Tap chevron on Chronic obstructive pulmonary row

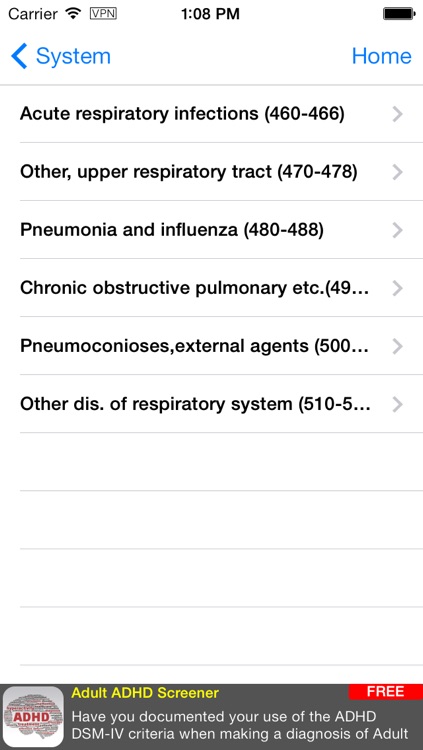(397, 288)
